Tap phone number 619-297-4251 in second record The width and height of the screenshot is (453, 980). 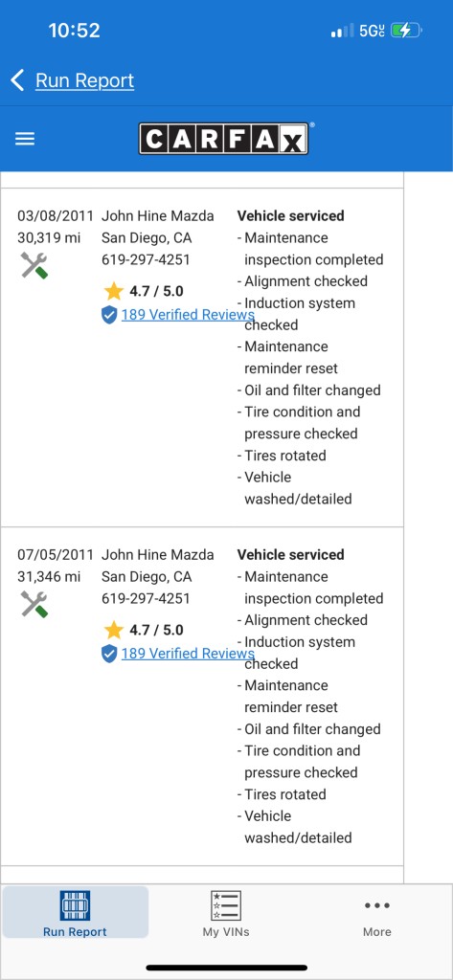[x=146, y=598]
